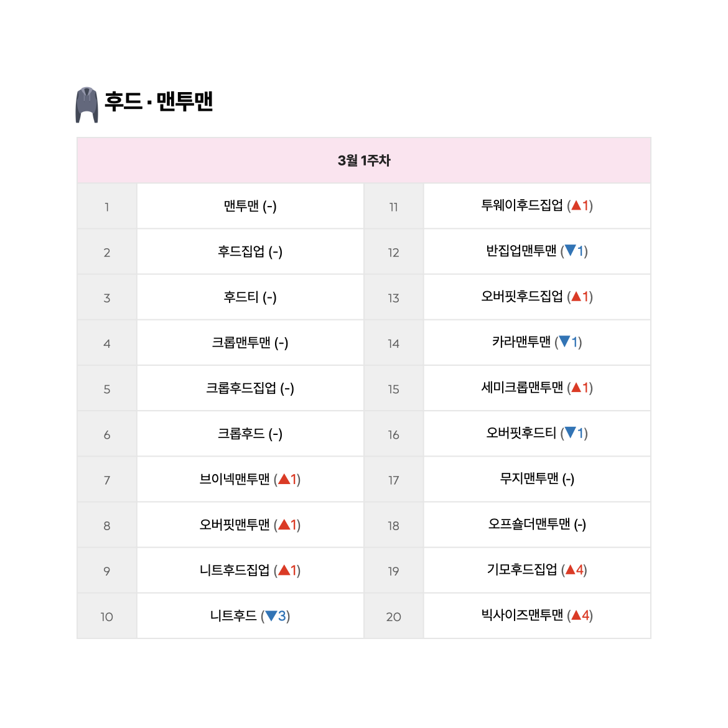Image resolution: width=728 pixels, height=728 pixels.
Task: Select the 무지맨투맨 keyword row
Action: pyautogui.click(x=537, y=479)
